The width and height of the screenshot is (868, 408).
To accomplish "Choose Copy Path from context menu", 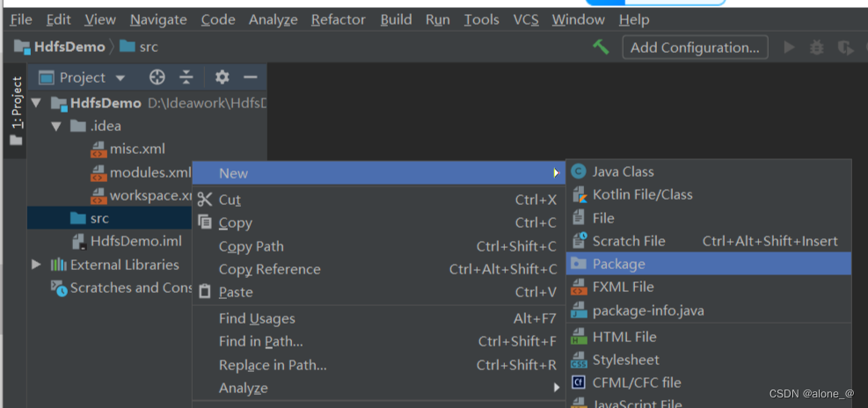I will tap(379, 246).
